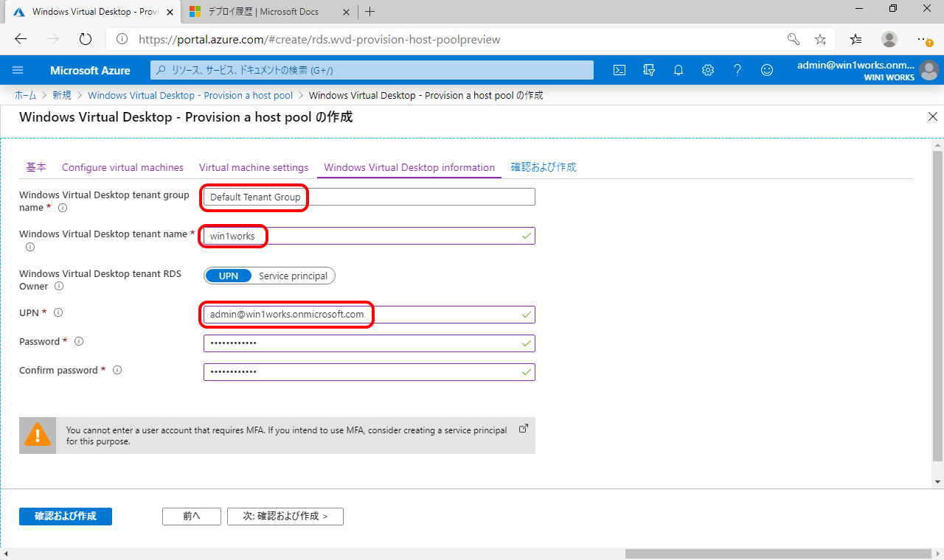Open Provision a host pool breadcrumb link

[x=190, y=95]
